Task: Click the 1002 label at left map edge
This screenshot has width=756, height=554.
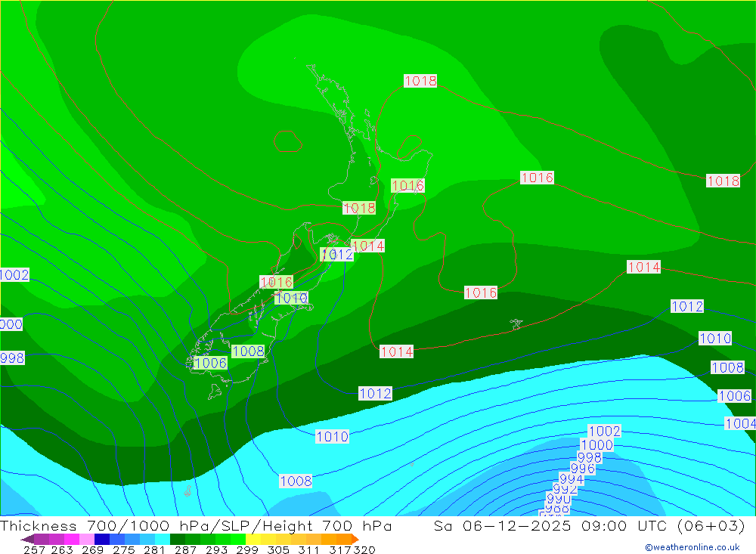Action: coord(14,275)
